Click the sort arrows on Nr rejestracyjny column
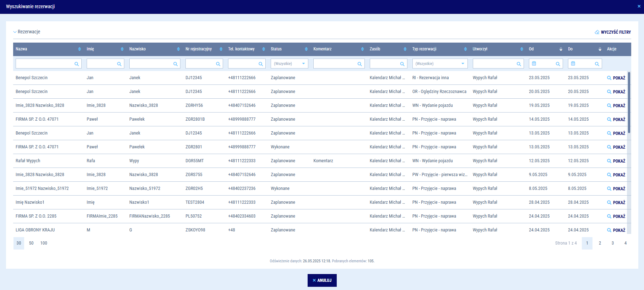The width and height of the screenshot is (644, 290). click(221, 49)
